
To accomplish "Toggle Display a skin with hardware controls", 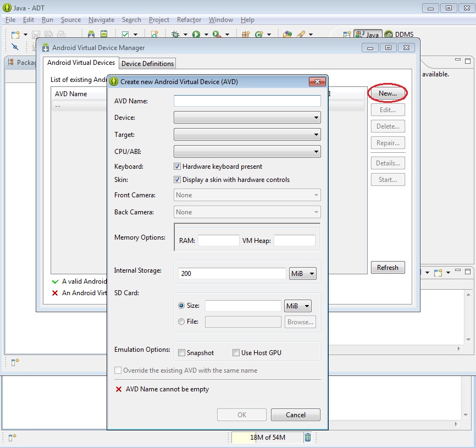I will 178,179.
